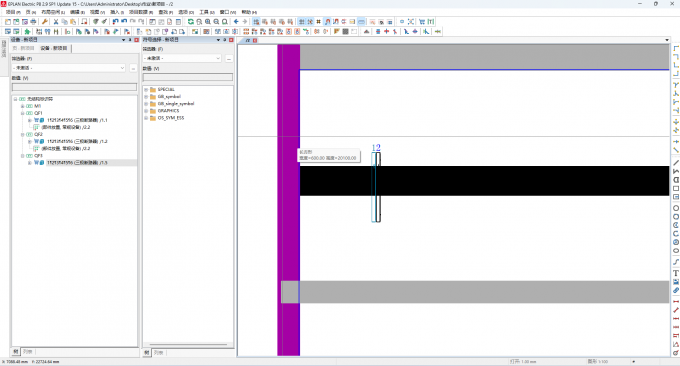Open the 插入 (I) menu
Image resolution: width=680 pixels, height=366 pixels.
(x=117, y=12)
